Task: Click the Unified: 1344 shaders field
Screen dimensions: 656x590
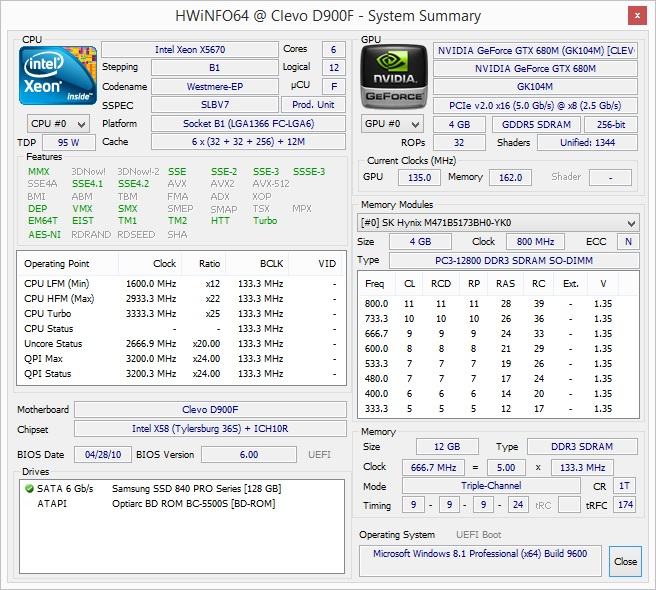Action: [x=587, y=143]
